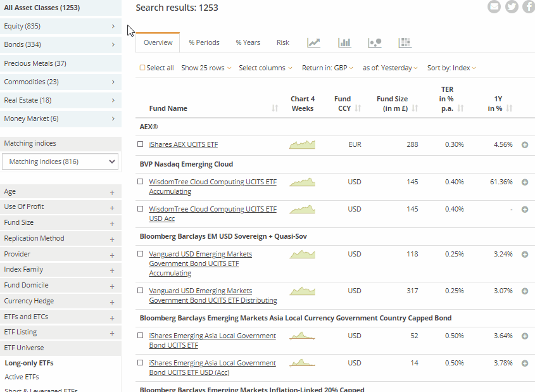
Task: Click the plus icon for iShares AEX row
Action: pos(525,145)
